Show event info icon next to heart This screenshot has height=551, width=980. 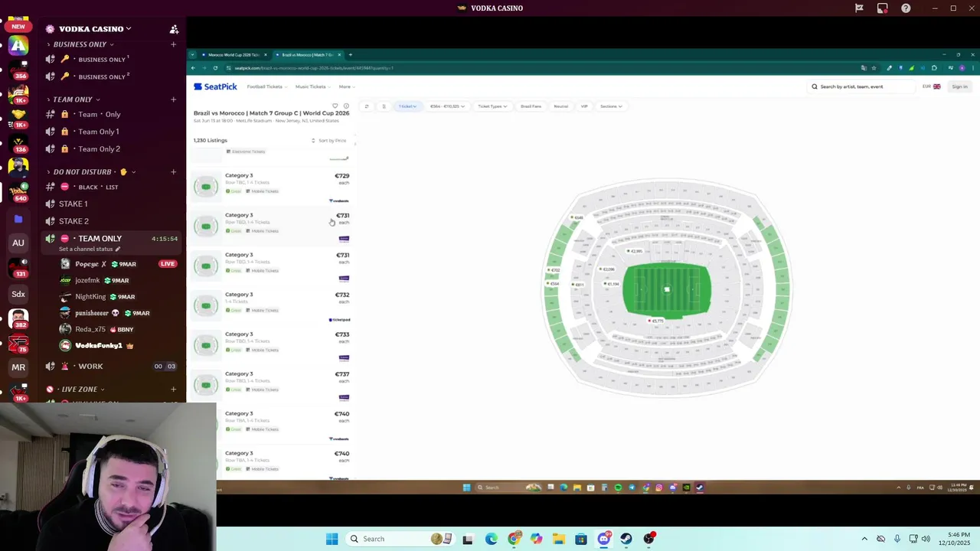tap(346, 106)
